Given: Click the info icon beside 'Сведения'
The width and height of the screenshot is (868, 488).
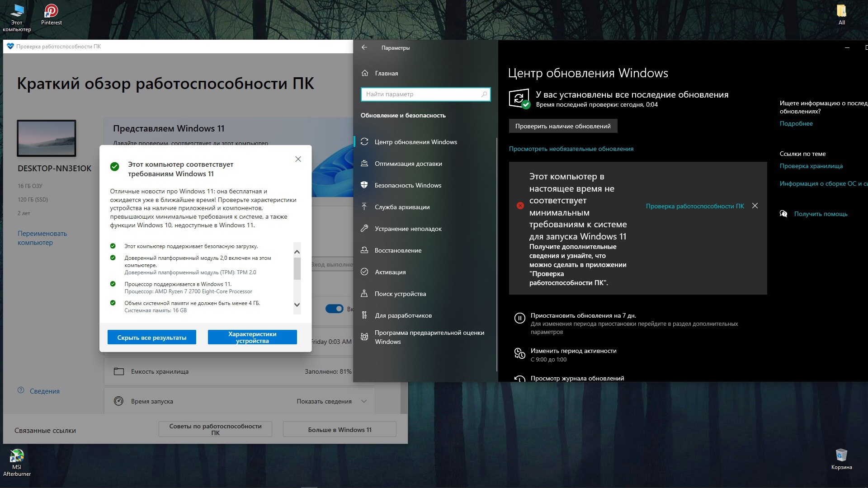Looking at the screenshot, I should click(x=21, y=390).
